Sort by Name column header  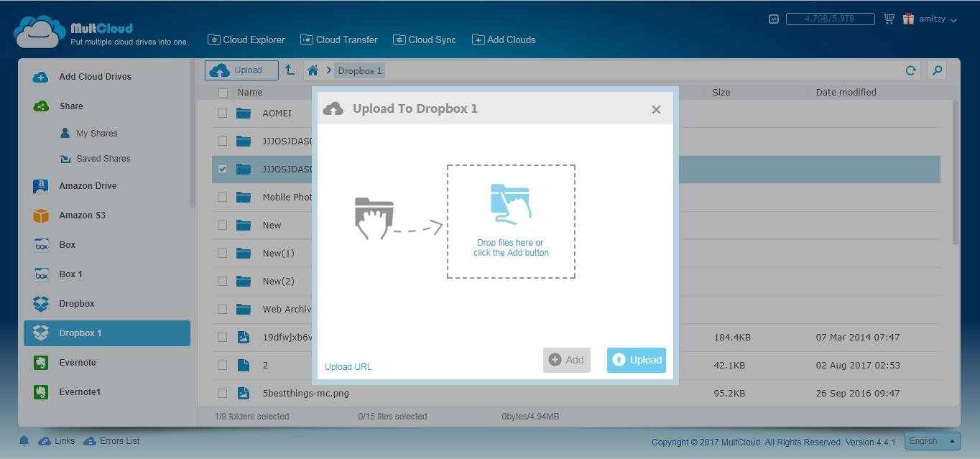pyautogui.click(x=250, y=92)
